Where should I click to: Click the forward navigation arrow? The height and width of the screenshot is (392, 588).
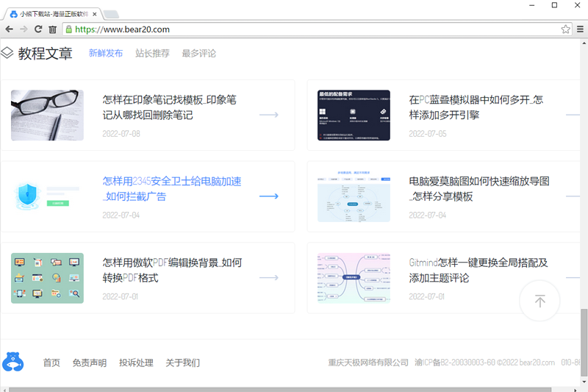pyautogui.click(x=24, y=29)
